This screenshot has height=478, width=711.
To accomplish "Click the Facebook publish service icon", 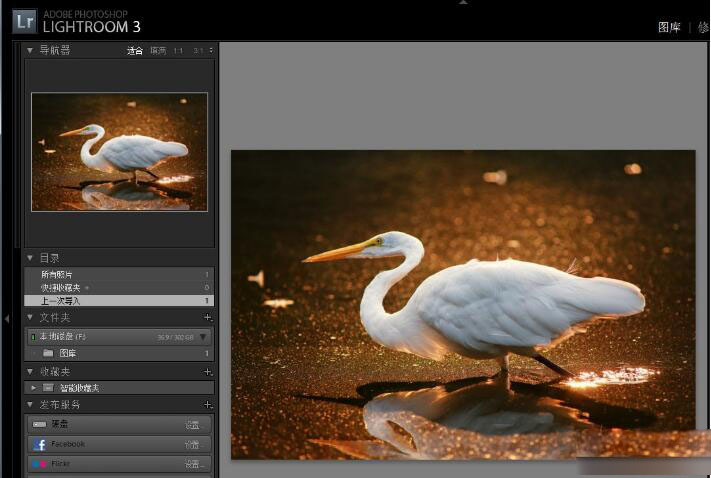I will click(40, 444).
